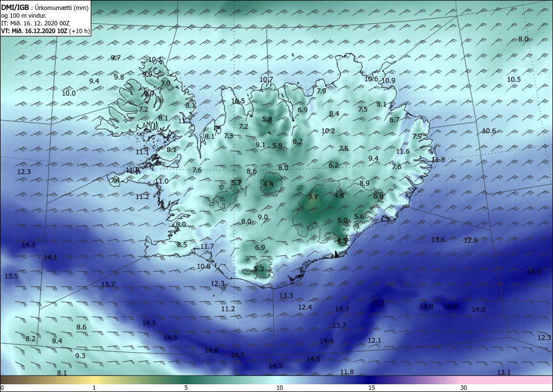Click the 5.3 value on the map
Screen dimensions: 553x392
(259, 269)
